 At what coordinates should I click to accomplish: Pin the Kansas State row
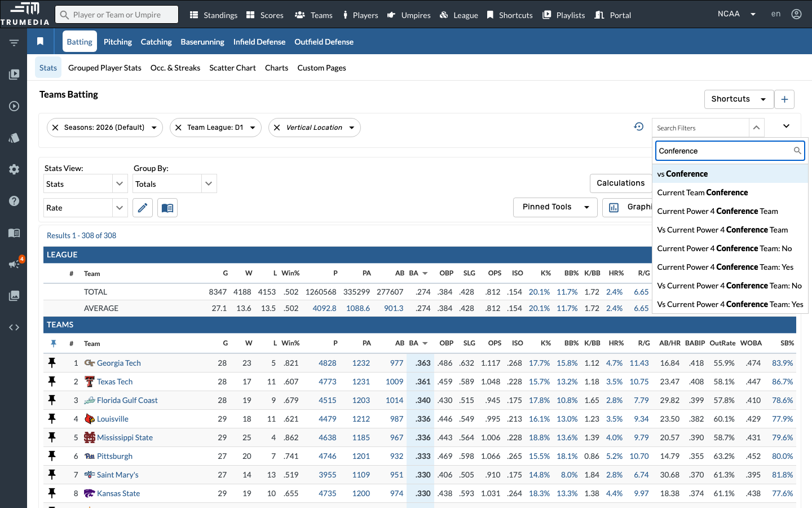pos(52,493)
